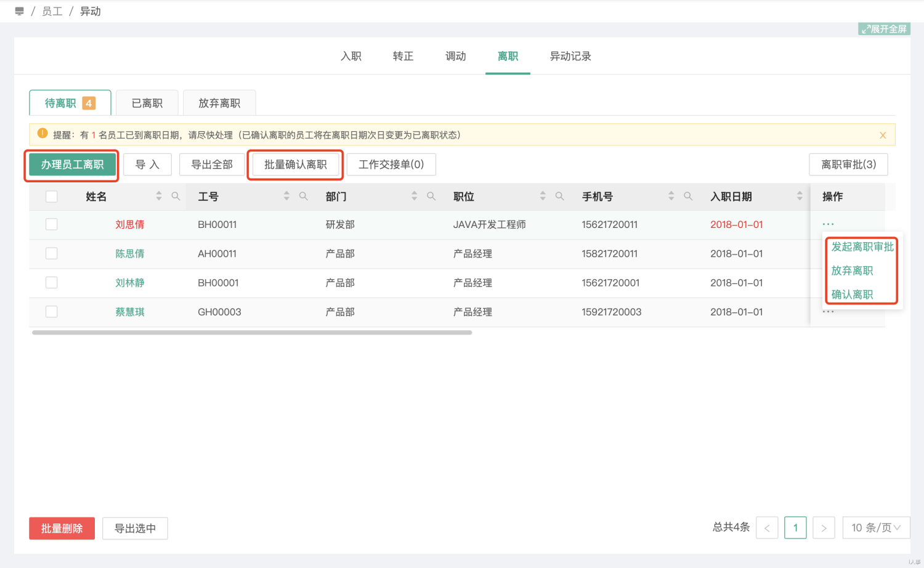Click the job number GH00003 cell
Screen dimensions: 924x568
click(219, 312)
